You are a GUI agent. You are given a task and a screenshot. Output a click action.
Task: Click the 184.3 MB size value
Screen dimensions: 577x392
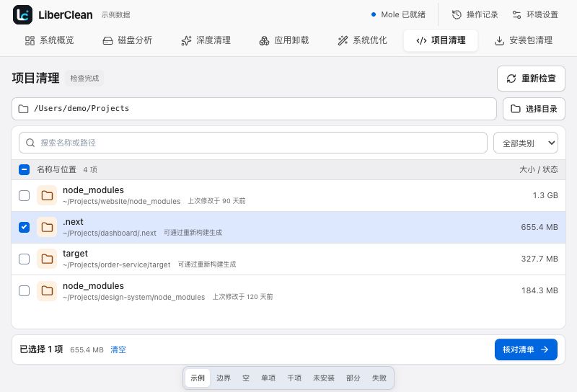point(539,290)
